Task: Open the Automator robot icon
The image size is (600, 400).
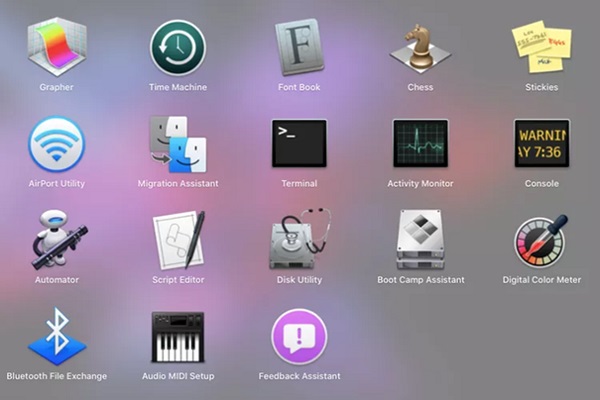Action: coord(56,240)
